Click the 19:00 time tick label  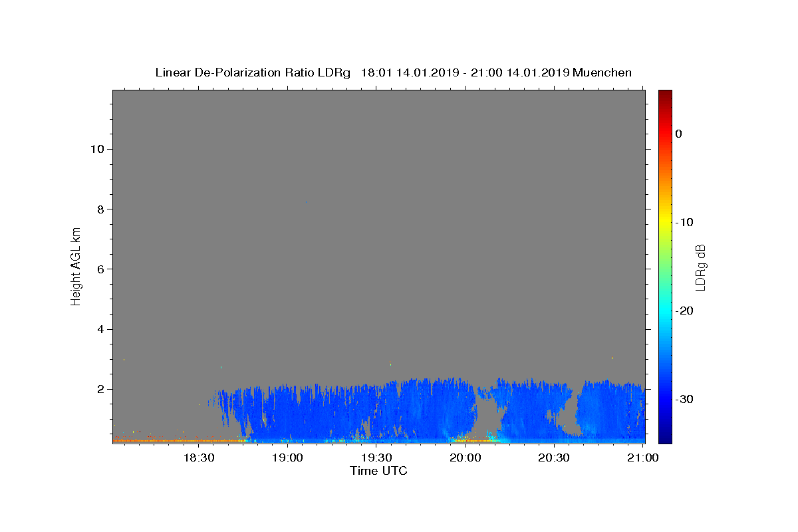pyautogui.click(x=287, y=458)
